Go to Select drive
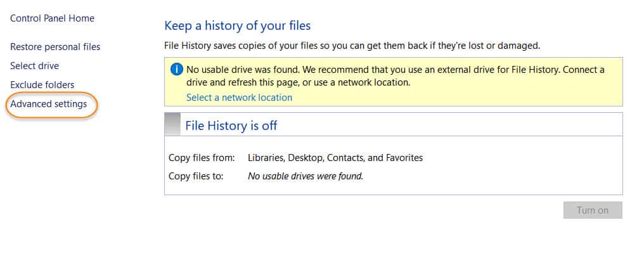 (34, 66)
